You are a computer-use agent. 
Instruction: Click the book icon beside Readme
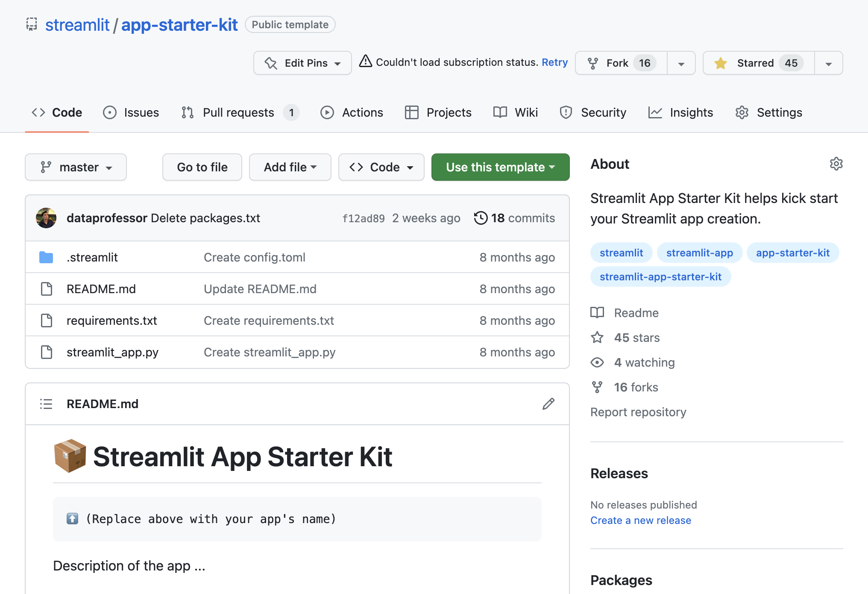coord(597,312)
